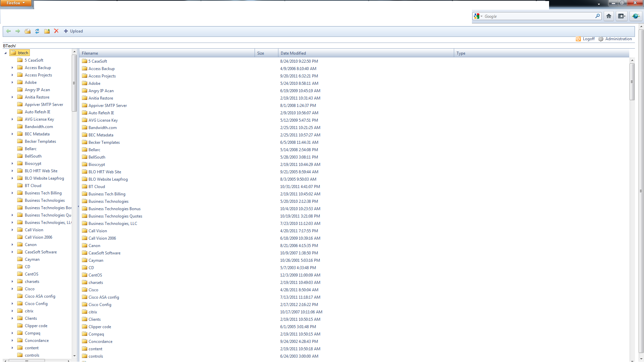Viewport: 644px width, 362px height.
Task: Sort by Filename column header
Action: point(90,53)
